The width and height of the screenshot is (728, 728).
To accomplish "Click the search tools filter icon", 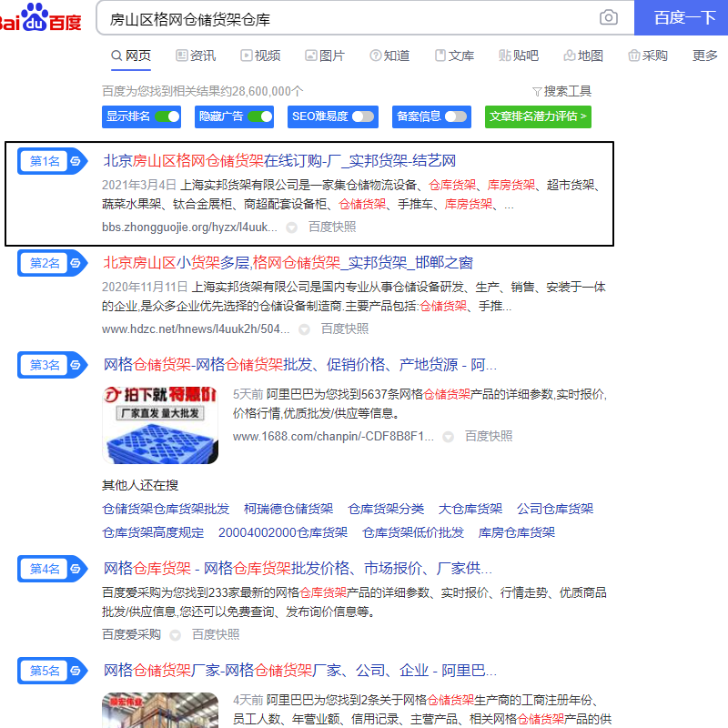I will [x=537, y=92].
